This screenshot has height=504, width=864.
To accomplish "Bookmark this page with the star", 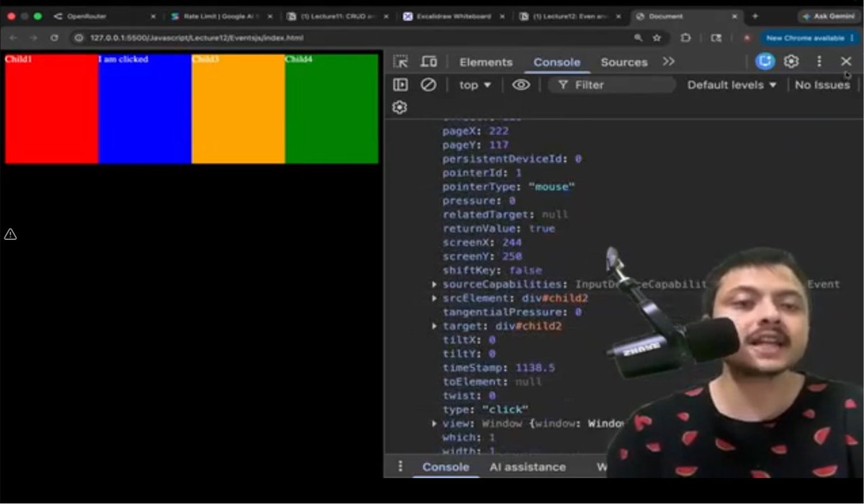I will pos(657,37).
